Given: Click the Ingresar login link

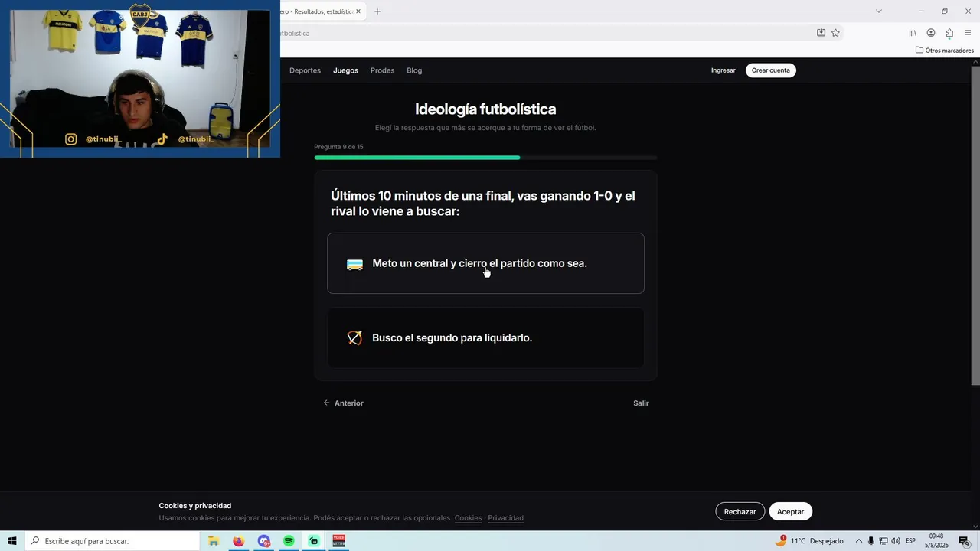Looking at the screenshot, I should 723,70.
